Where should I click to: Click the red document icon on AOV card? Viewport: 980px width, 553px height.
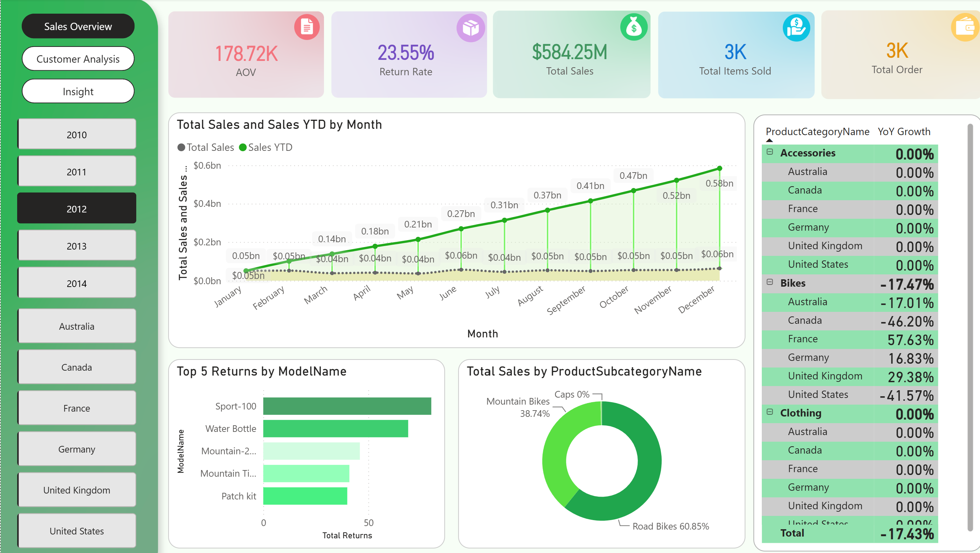(306, 27)
